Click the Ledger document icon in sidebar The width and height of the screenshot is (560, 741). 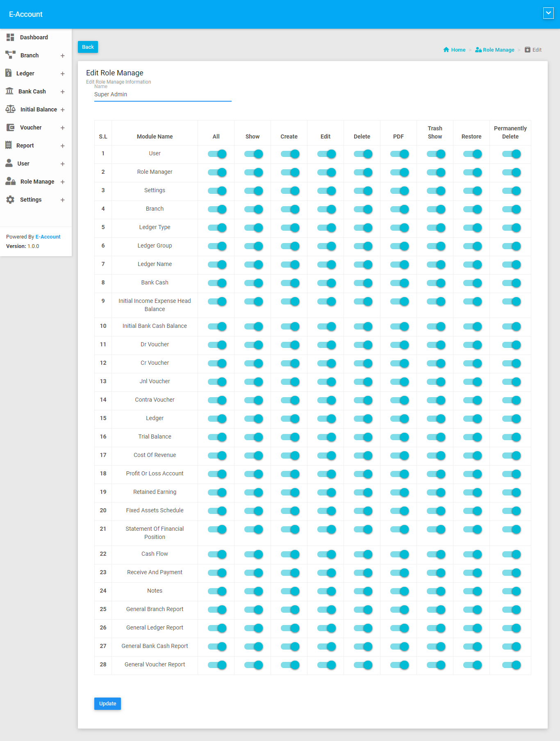[x=9, y=73]
